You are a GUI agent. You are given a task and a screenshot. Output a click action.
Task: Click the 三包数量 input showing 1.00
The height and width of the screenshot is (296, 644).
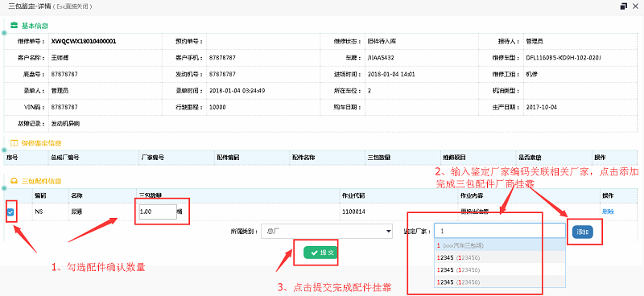tap(158, 212)
